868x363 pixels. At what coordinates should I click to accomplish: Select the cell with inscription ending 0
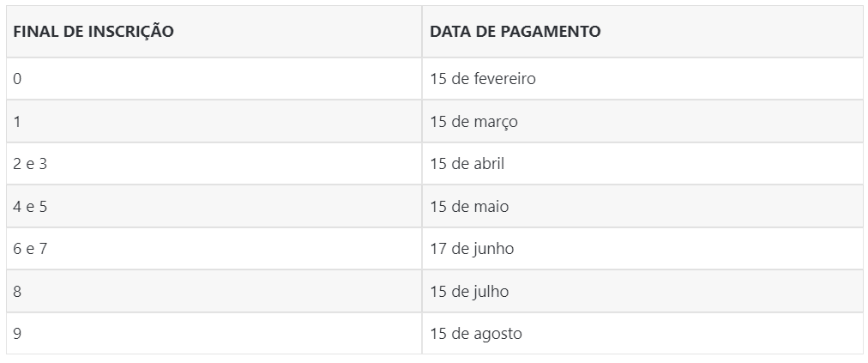(x=17, y=79)
